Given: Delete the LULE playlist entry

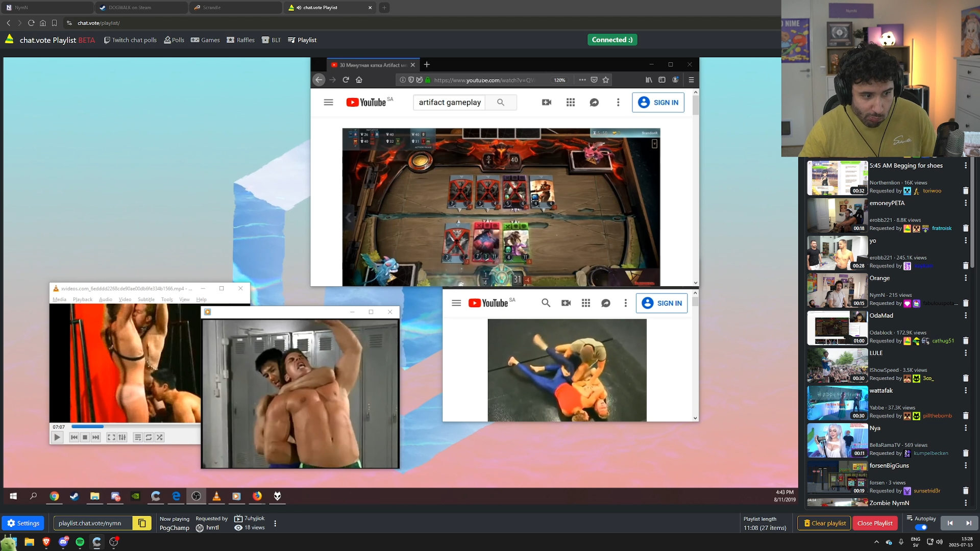Looking at the screenshot, I should (966, 379).
